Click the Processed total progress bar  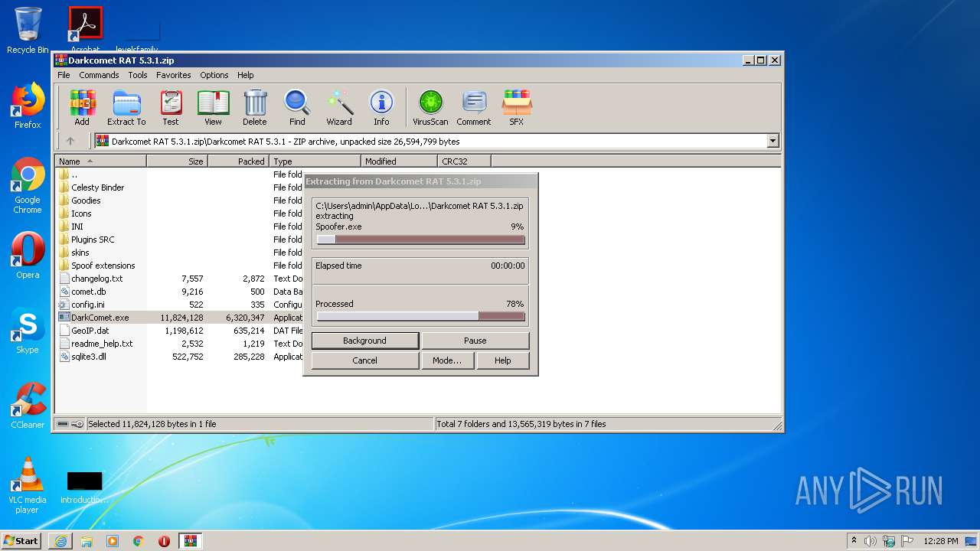click(x=420, y=316)
